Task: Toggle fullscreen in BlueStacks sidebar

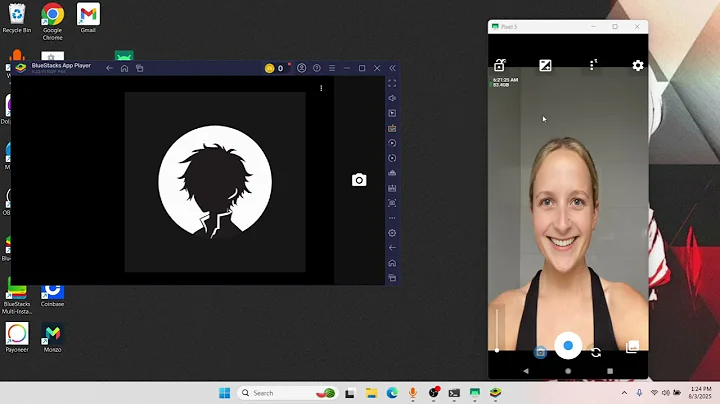Action: coord(392,83)
